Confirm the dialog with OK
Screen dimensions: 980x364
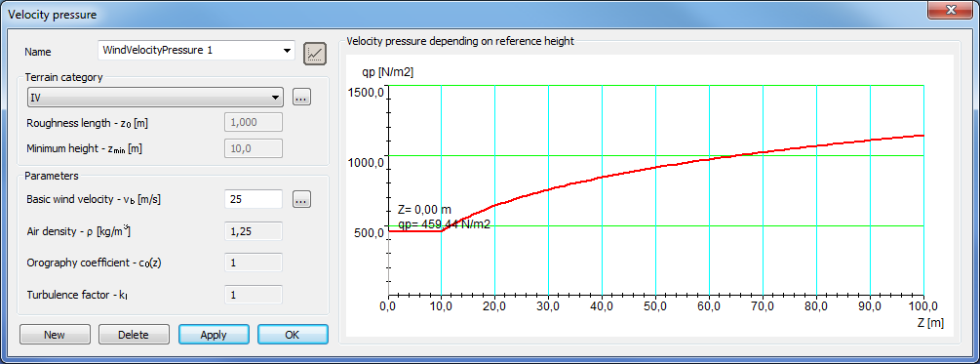click(293, 335)
